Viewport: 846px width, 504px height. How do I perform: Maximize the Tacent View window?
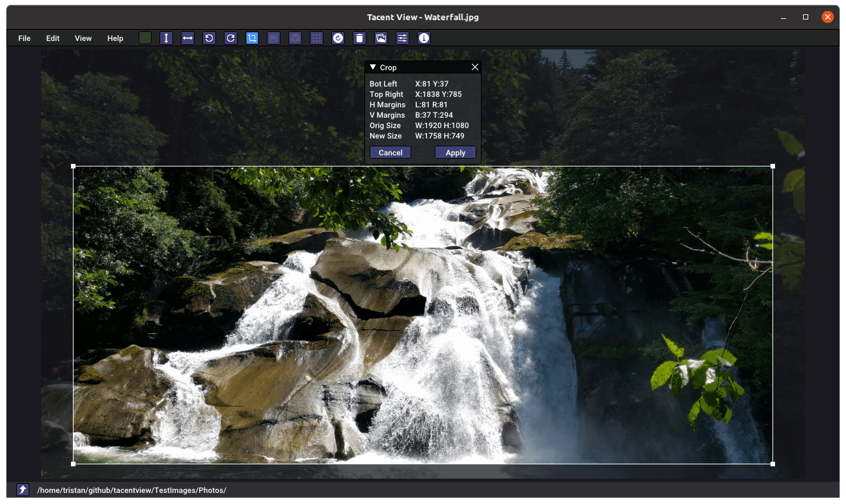(x=806, y=17)
